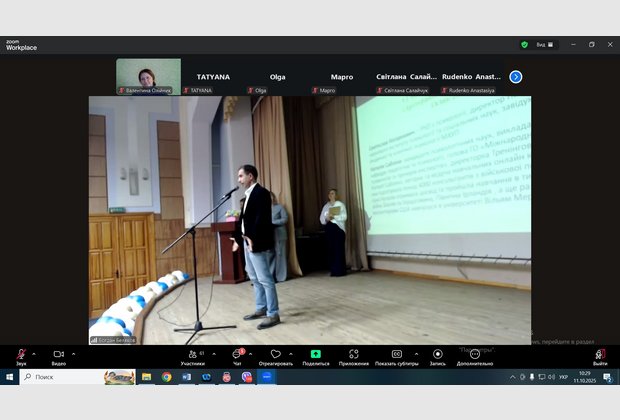Leave the meeting via Выйти

(600, 355)
